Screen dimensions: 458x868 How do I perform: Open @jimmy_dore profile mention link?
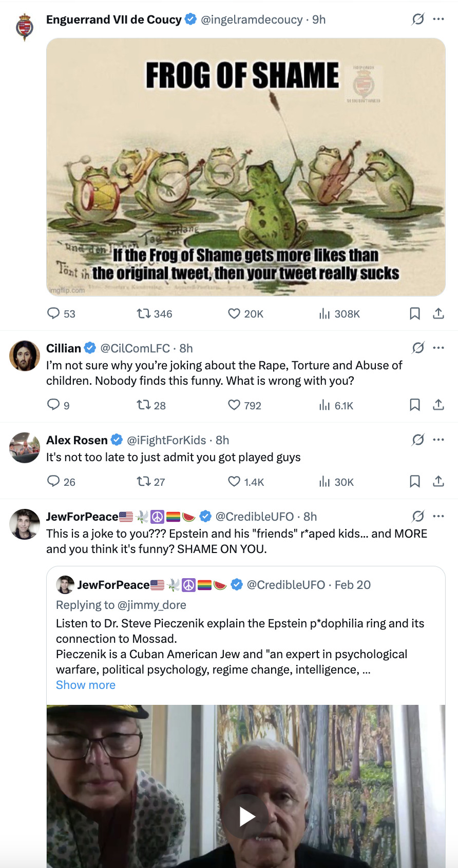point(152,605)
